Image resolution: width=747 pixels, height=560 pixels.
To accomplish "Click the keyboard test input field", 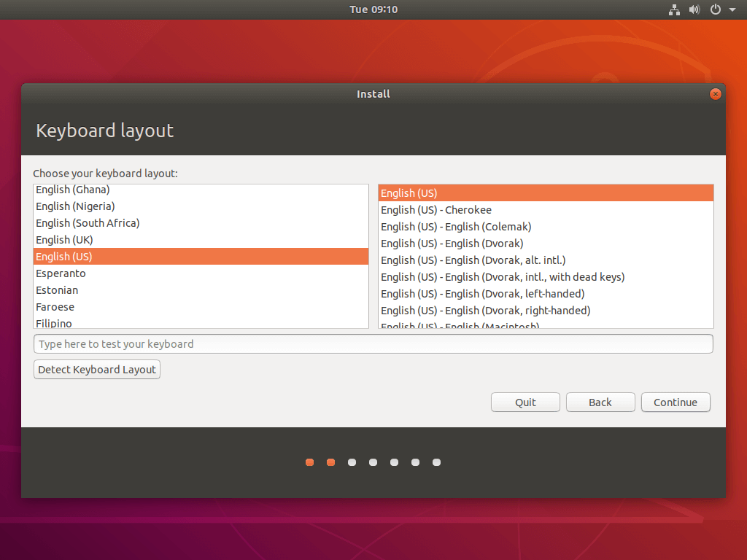I will point(373,344).
